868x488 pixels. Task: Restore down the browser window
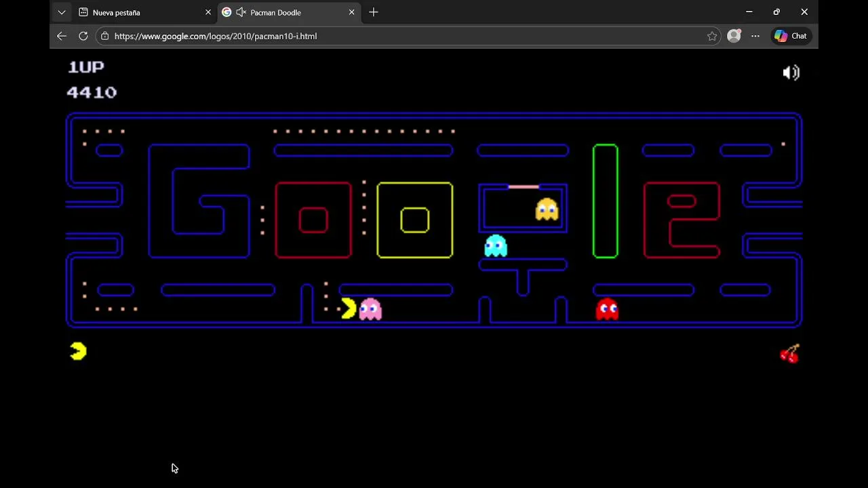[x=776, y=12]
